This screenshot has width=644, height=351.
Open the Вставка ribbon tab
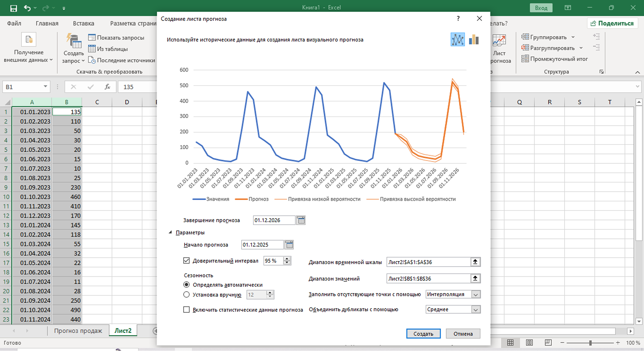[x=83, y=23]
